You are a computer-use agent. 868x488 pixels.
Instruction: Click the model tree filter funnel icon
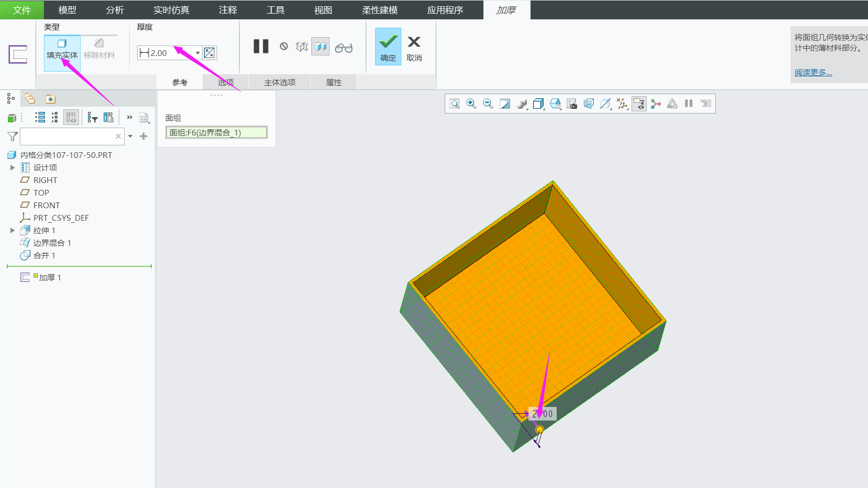pos(13,137)
